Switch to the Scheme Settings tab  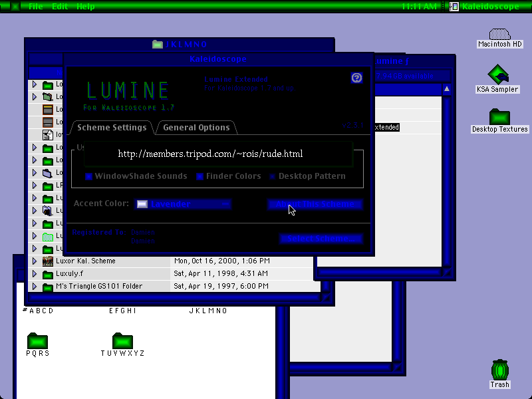pyautogui.click(x=112, y=128)
